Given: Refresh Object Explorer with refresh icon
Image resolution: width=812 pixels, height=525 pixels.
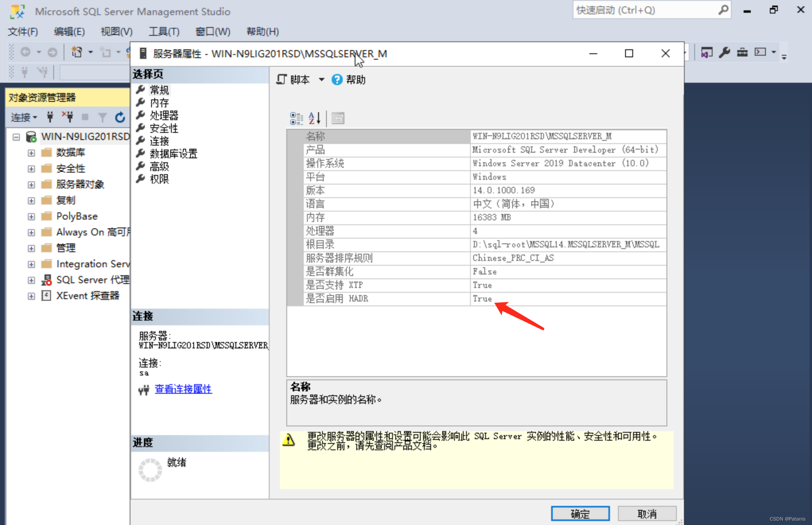Looking at the screenshot, I should click(120, 117).
